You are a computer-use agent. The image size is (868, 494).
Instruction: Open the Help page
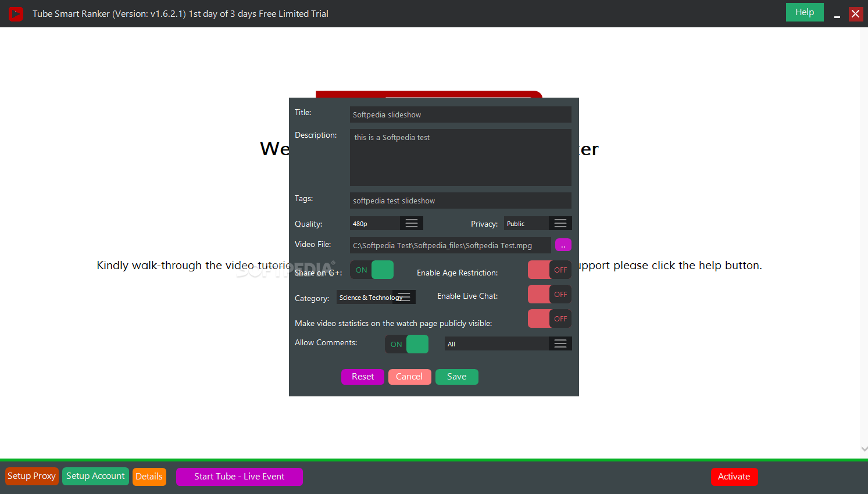(x=805, y=12)
